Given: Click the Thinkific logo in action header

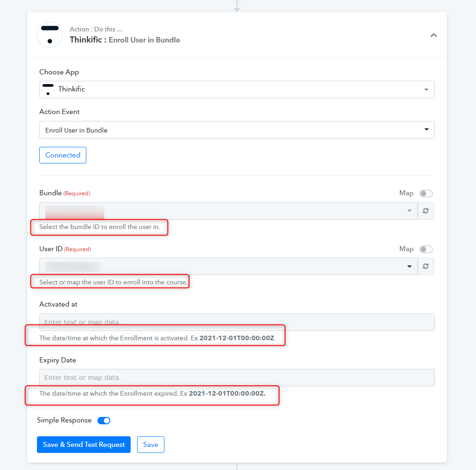Looking at the screenshot, I should [50, 35].
